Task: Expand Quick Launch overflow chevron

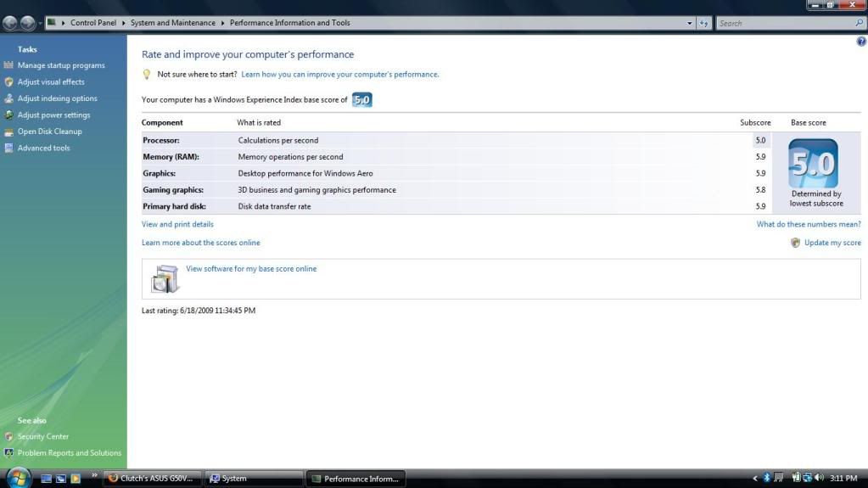Action: [x=94, y=475]
